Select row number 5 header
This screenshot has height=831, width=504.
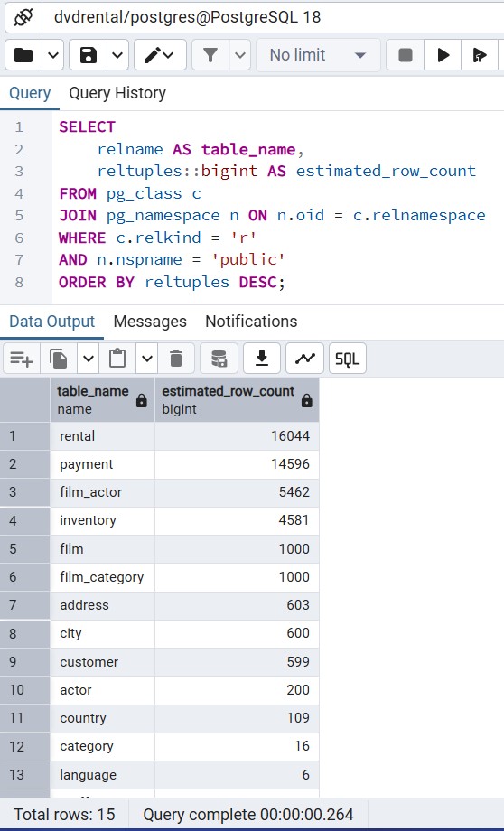pyautogui.click(x=25, y=549)
